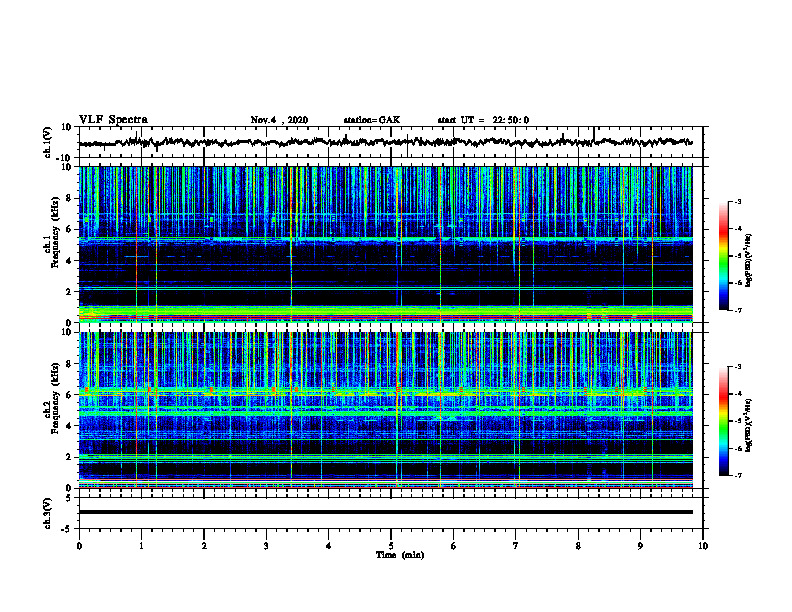Click the 4 kHz tick label on ch.1 spectrogram

69,261
